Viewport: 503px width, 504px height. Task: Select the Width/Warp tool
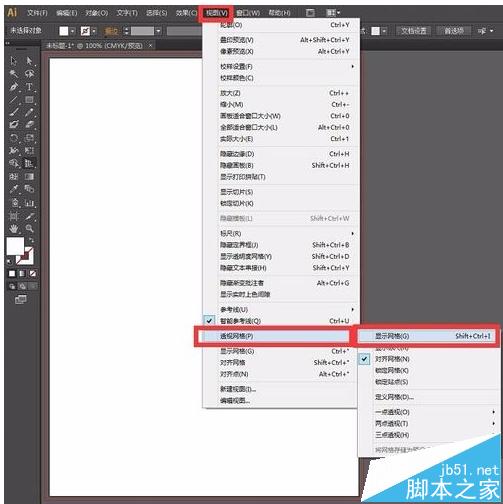pos(13,150)
